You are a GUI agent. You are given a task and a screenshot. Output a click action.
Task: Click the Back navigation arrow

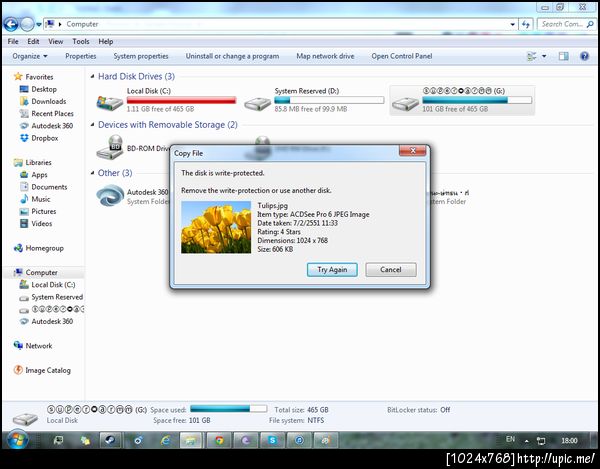click(11, 24)
